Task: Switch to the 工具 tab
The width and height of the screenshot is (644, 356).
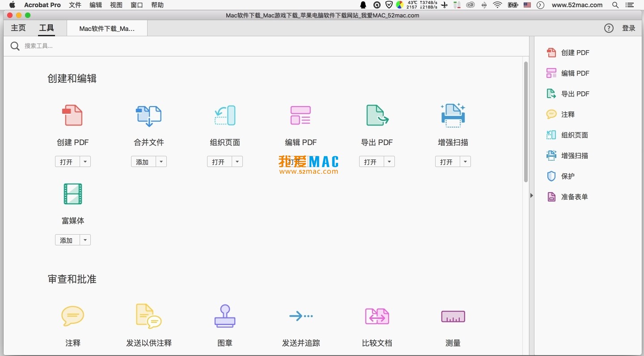Action: 47,28
